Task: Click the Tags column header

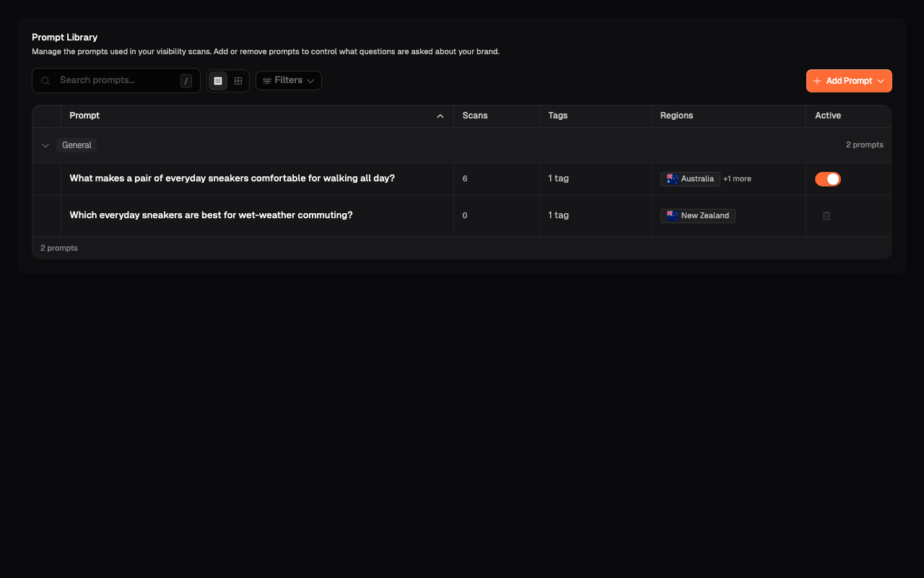Action: tap(596, 116)
